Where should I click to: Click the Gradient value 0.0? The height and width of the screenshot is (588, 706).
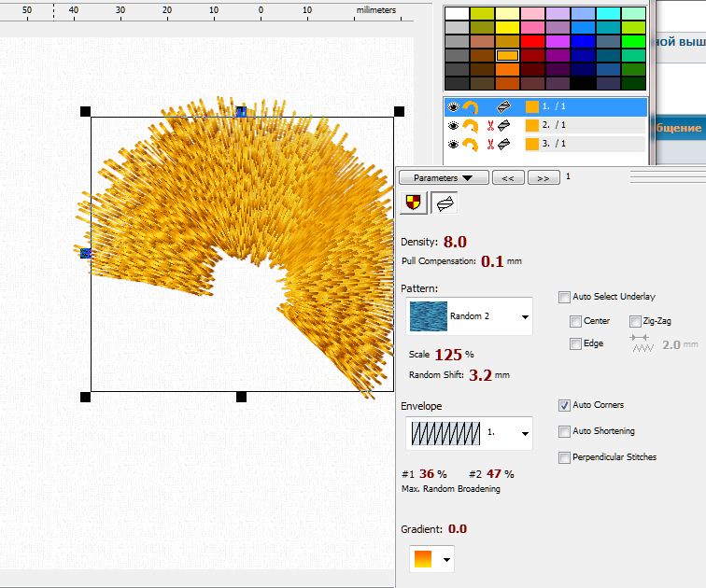[x=458, y=529]
